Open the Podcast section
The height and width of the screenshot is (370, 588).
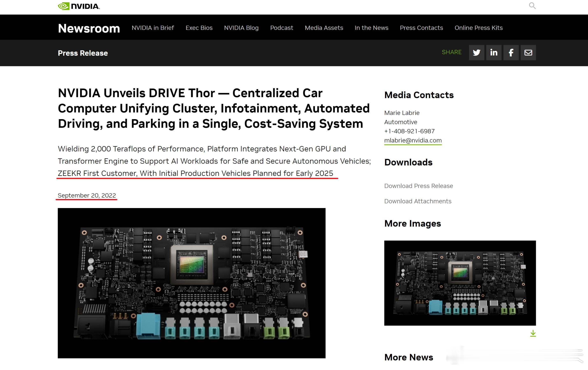(282, 28)
